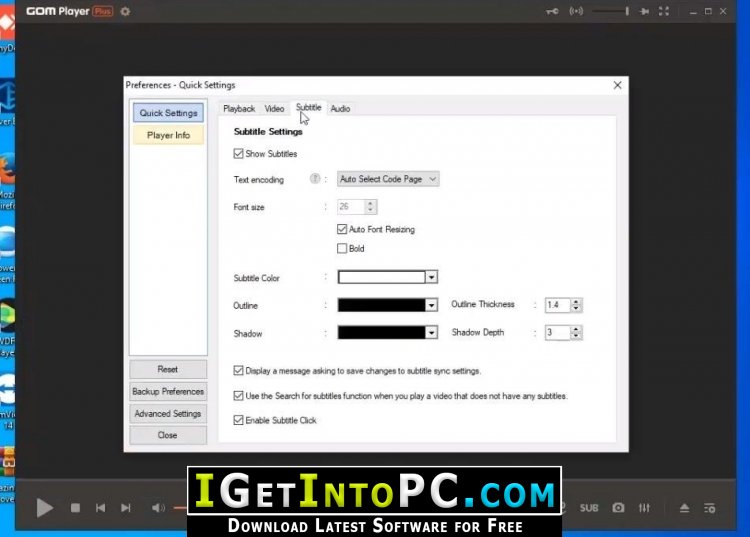Click the Backup Preferences button
The height and width of the screenshot is (537, 750).
[x=168, y=391]
